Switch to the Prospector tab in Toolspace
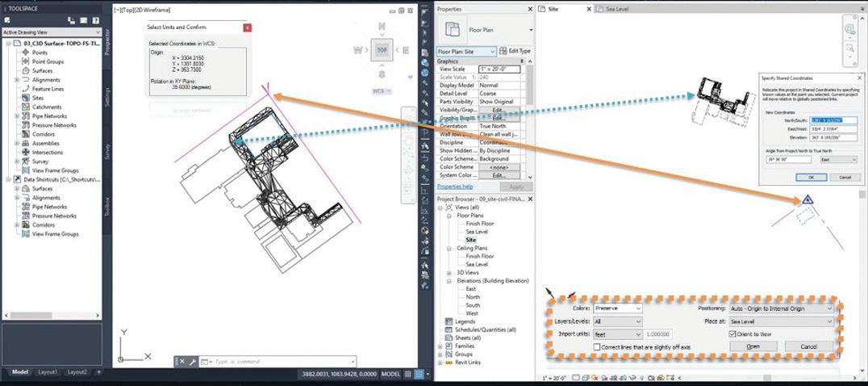868x386 pixels. [x=107, y=43]
